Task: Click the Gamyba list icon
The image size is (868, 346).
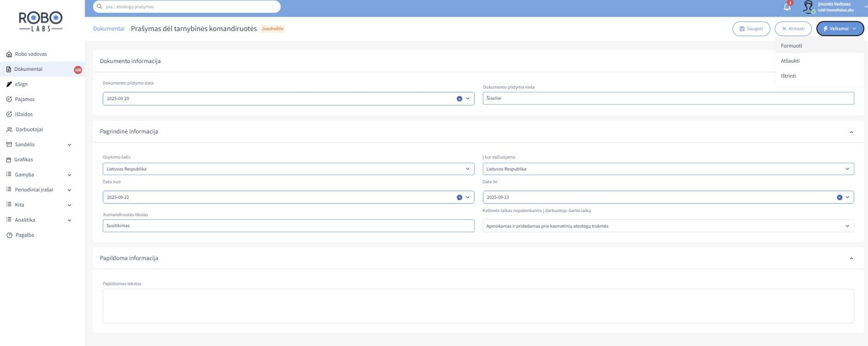Action: coord(8,174)
